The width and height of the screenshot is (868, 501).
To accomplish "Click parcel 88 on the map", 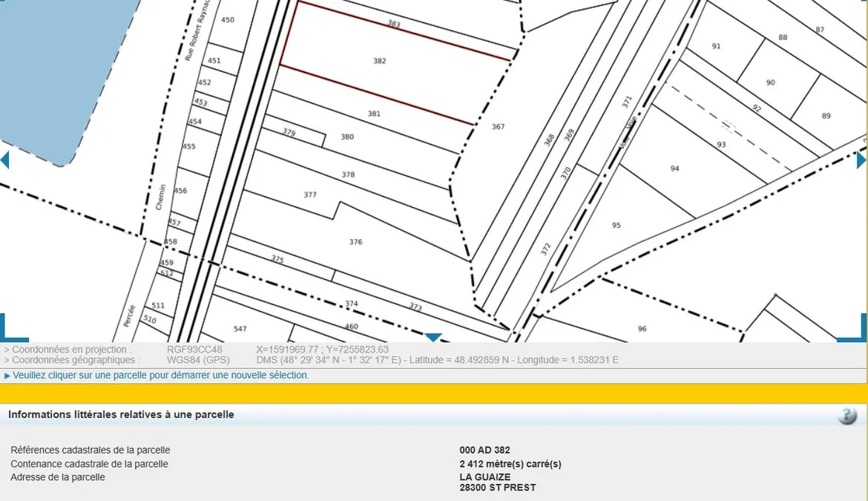I will 783,38.
